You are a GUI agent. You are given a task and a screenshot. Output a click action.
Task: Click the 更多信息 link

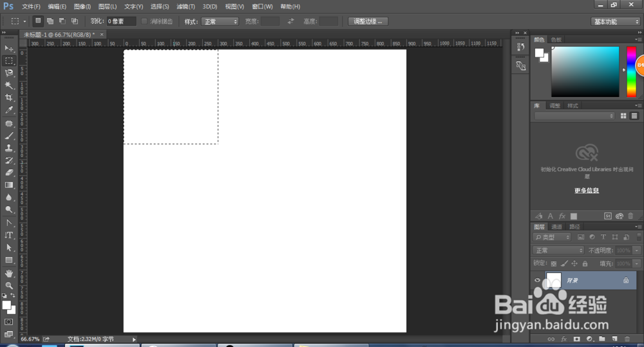587,190
